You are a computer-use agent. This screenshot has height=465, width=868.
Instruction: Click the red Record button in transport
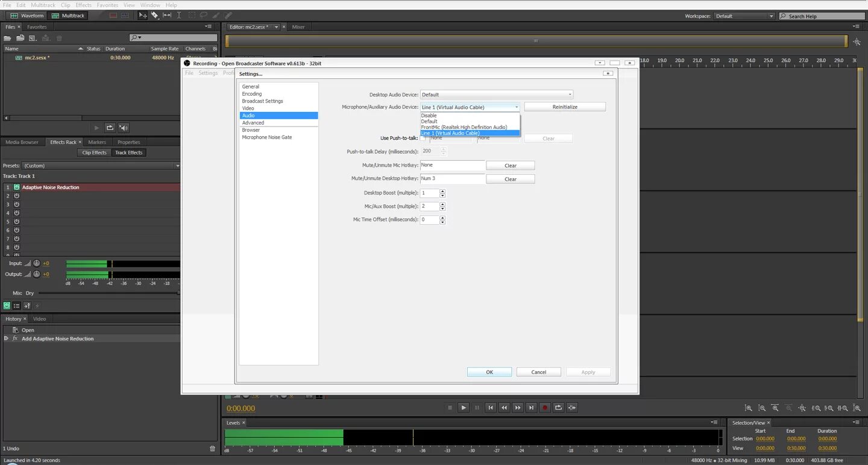point(545,408)
